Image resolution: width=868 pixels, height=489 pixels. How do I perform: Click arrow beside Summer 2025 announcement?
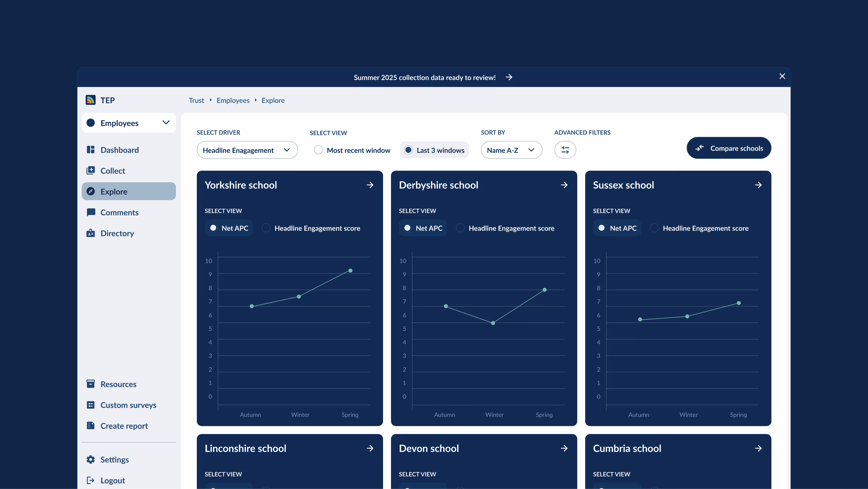click(x=509, y=77)
